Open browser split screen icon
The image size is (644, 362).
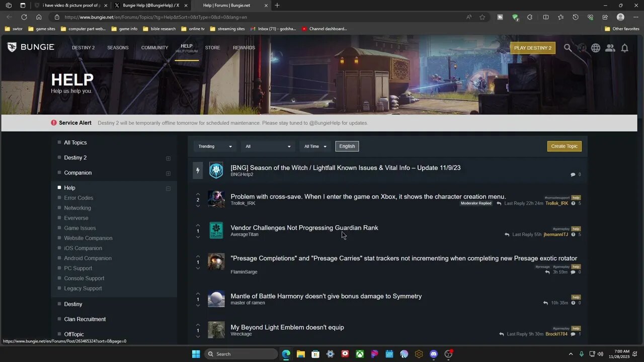pos(546,17)
